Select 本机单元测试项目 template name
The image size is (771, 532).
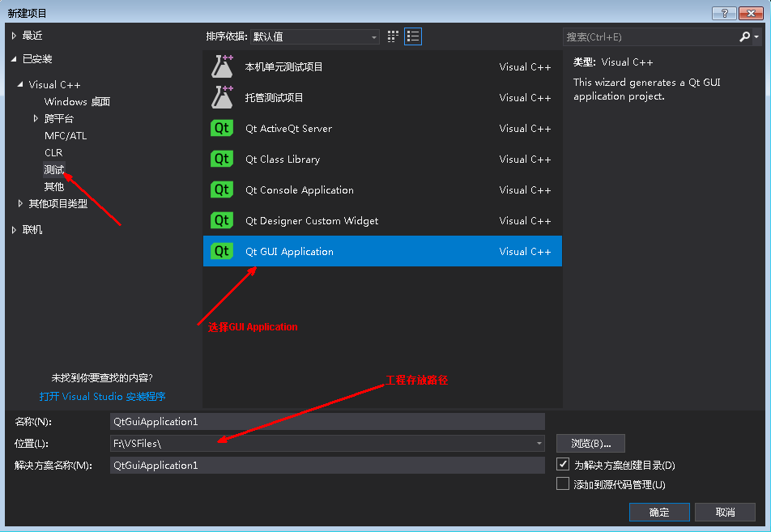point(283,67)
